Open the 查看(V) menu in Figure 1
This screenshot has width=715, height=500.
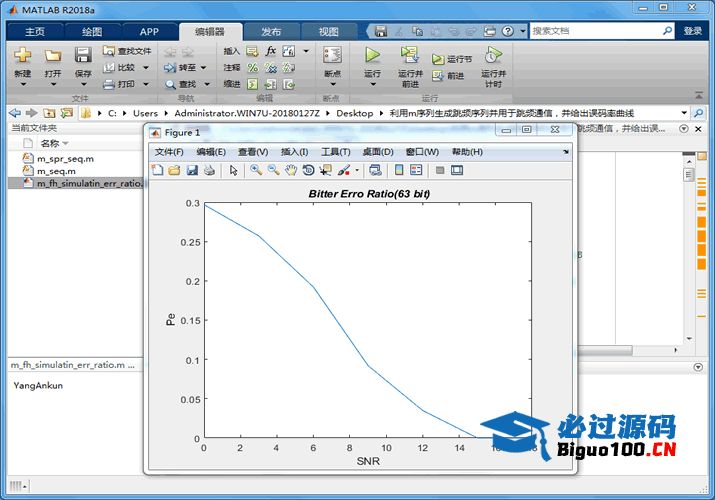(253, 152)
